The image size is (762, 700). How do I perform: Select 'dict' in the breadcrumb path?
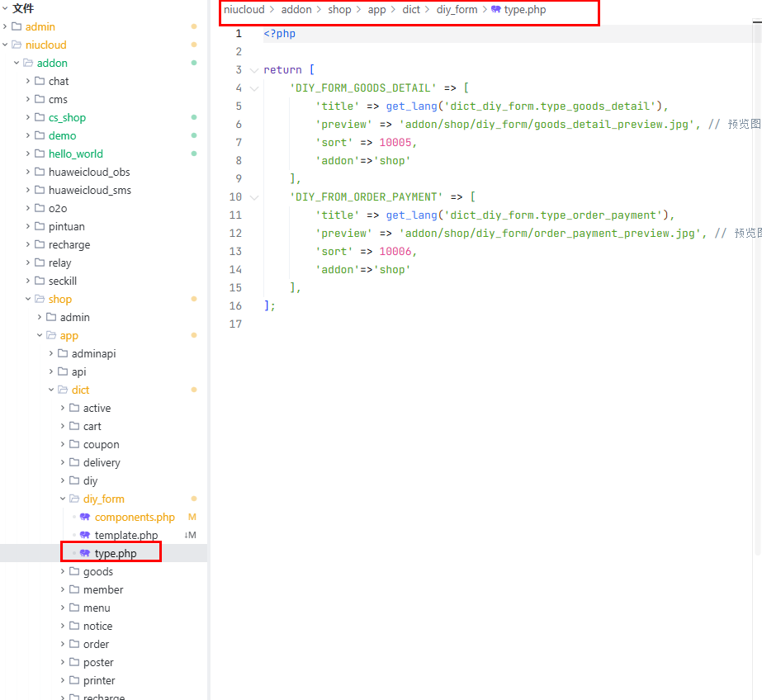point(411,10)
